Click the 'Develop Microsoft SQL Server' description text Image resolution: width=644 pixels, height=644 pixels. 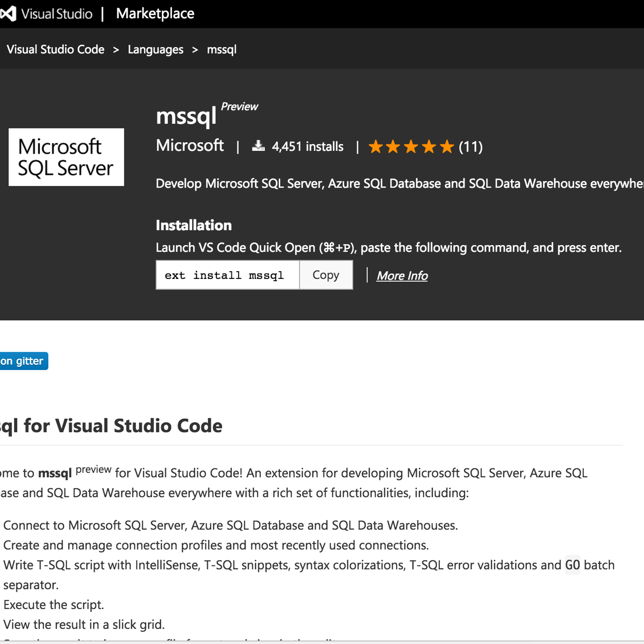pos(400,184)
